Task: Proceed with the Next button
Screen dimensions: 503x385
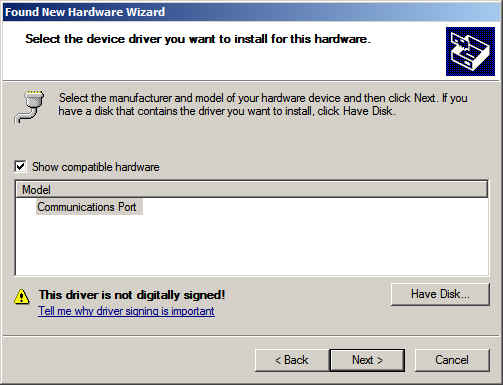Action: point(367,360)
